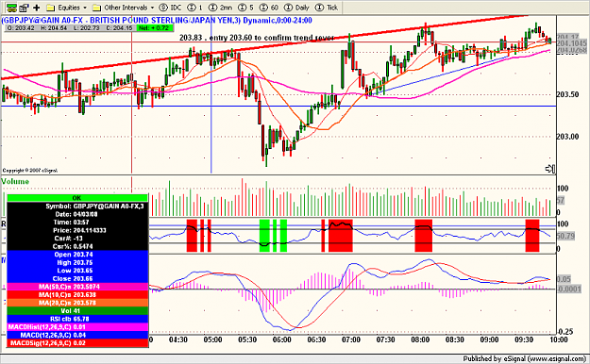Click the 203.50 price axis label
The height and width of the screenshot is (364, 590).
pos(567,94)
